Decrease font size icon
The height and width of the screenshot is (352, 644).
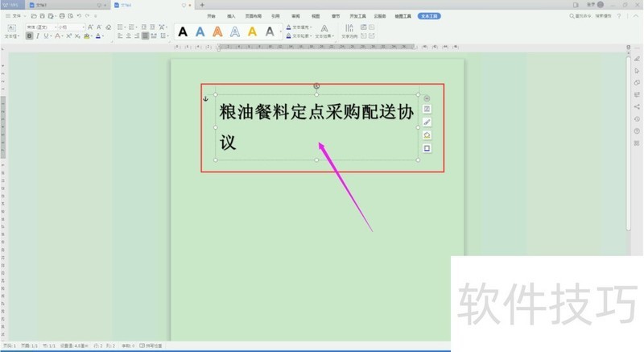tap(99, 27)
